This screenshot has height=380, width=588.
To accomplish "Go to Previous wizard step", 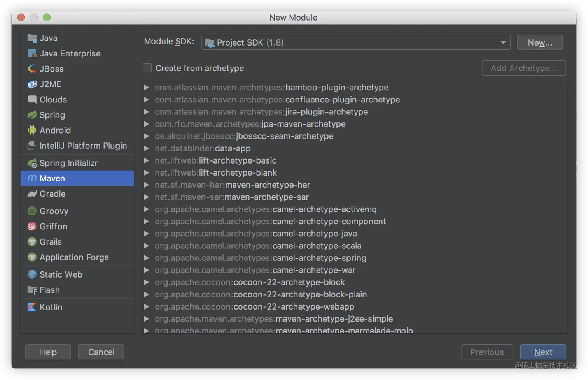I will coord(487,352).
